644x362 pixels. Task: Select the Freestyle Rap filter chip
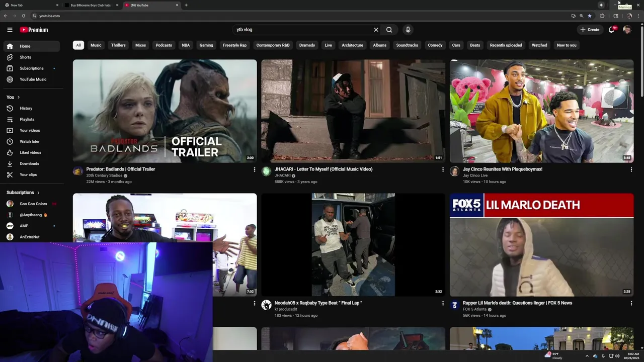[234, 45]
